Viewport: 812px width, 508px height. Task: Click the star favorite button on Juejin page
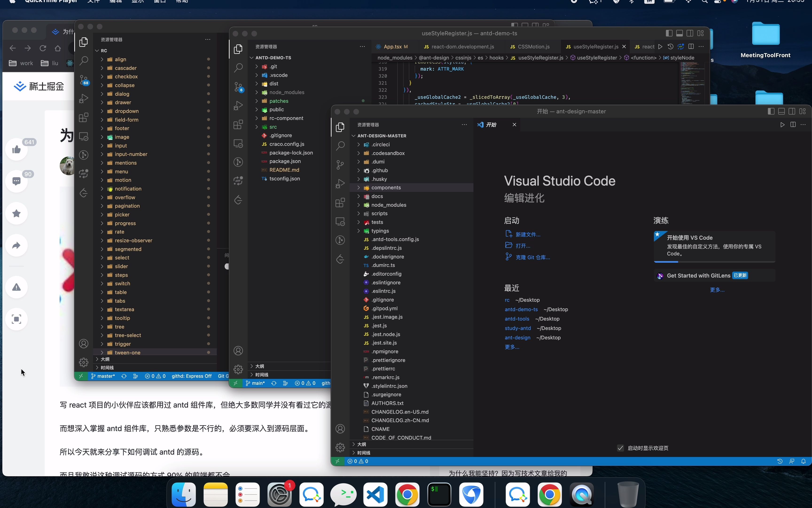click(16, 213)
